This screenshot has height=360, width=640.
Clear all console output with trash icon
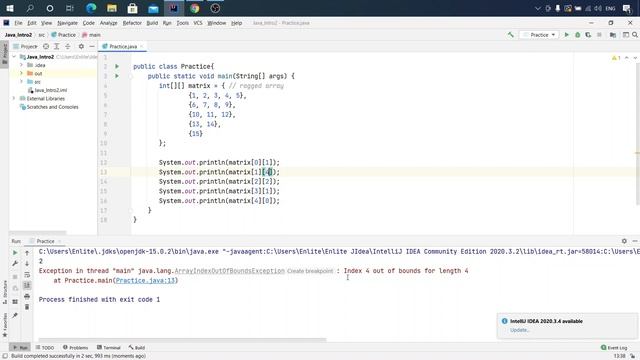pos(27,307)
